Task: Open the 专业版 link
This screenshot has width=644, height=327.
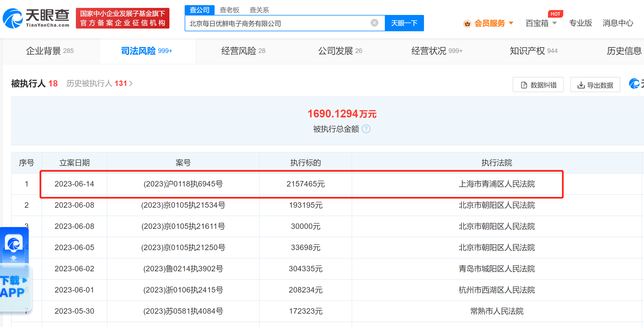Action: pos(580,23)
